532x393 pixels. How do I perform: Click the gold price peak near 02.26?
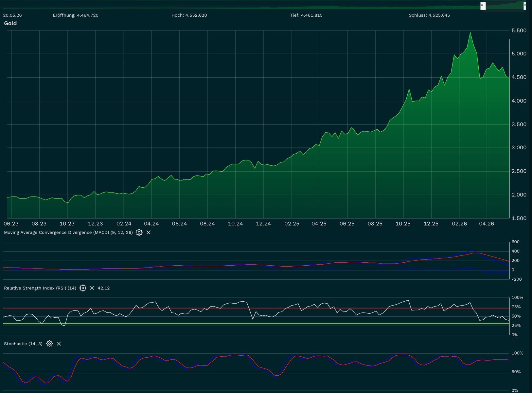[470, 32]
